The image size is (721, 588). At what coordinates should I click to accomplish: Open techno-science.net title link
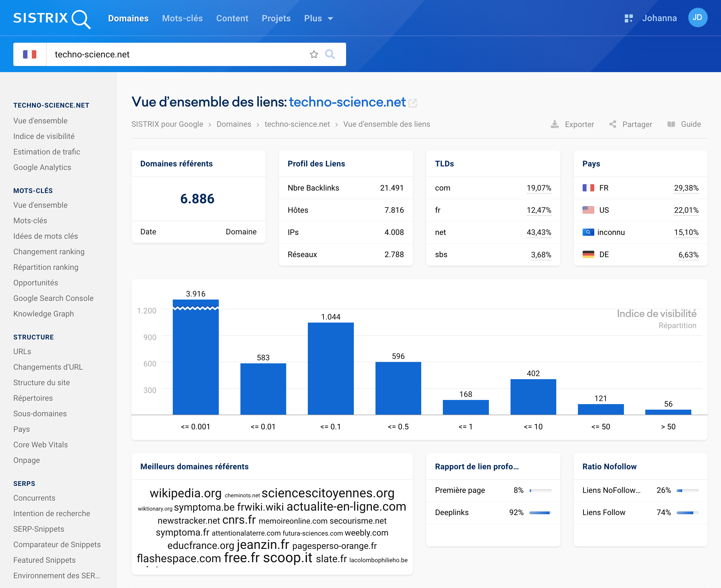tap(347, 102)
